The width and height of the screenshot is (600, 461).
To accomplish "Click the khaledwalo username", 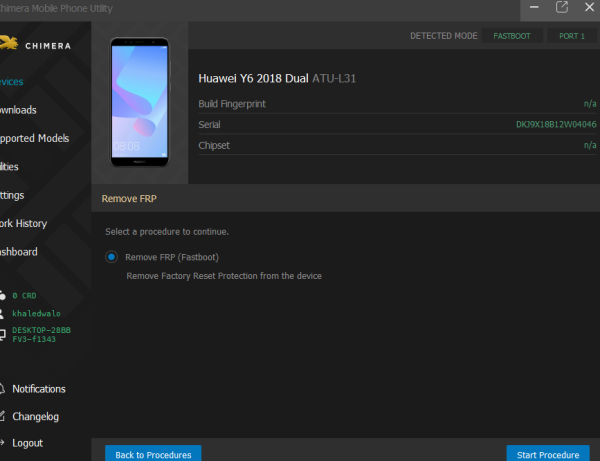I will pos(36,314).
